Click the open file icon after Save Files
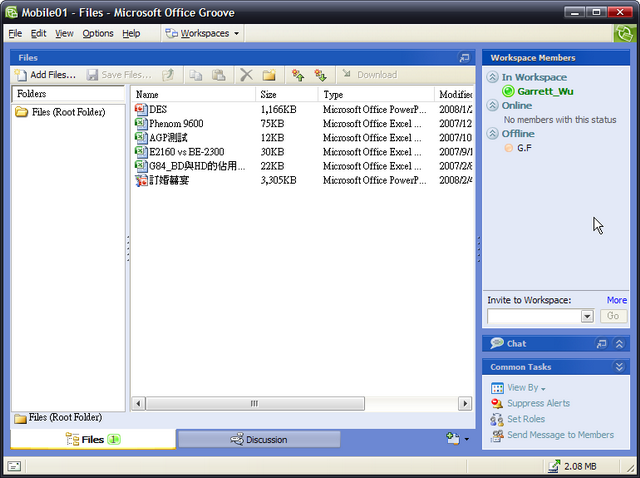 (168, 75)
